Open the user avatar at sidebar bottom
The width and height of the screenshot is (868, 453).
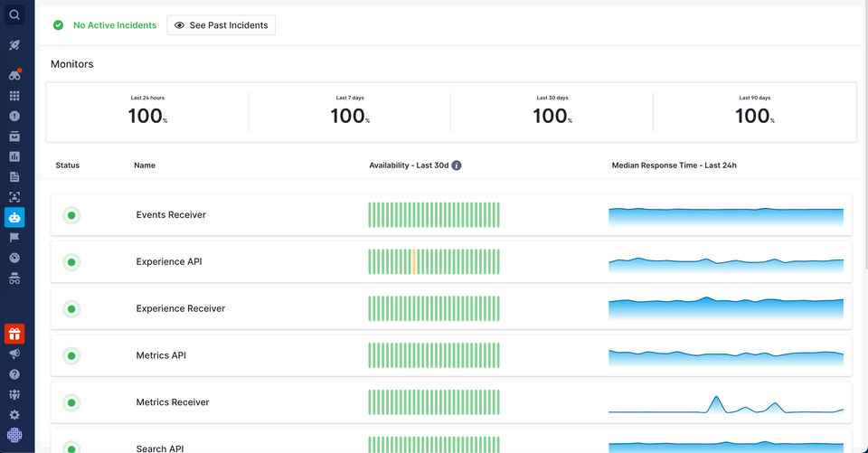(14, 436)
